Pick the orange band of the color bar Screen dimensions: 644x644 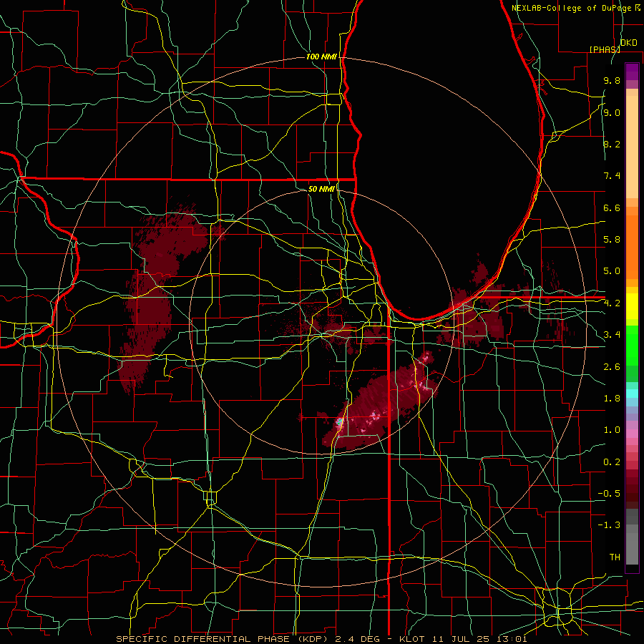click(632, 246)
